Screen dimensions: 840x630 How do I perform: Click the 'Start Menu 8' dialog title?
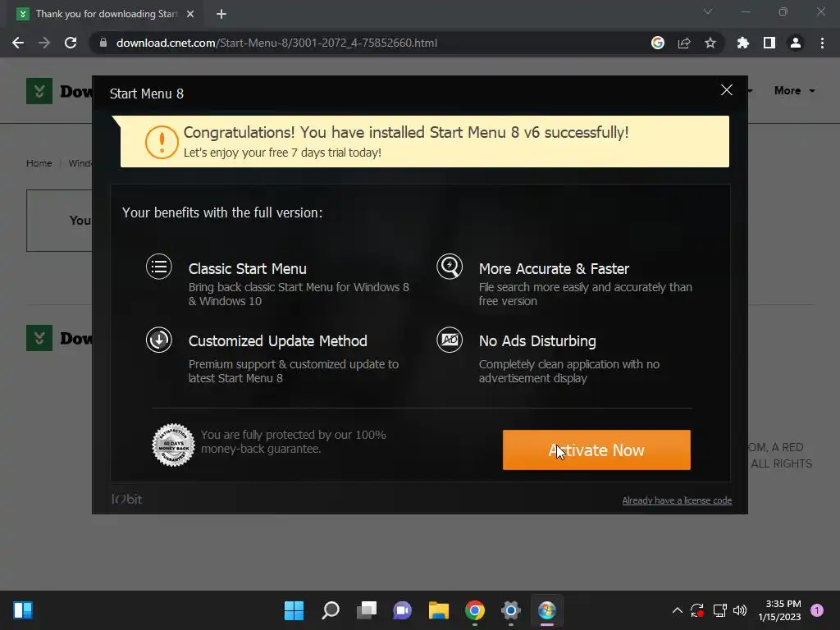pos(147,94)
